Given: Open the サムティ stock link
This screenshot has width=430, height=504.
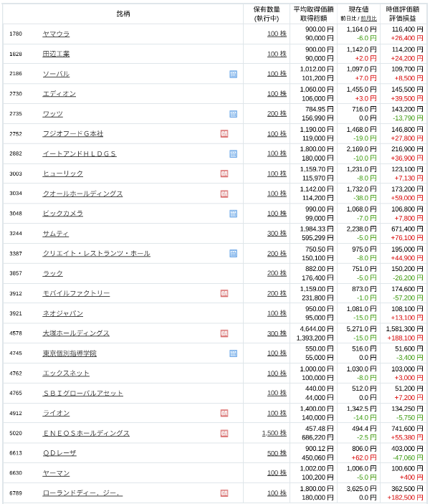Looking at the screenshot, I should pos(56,234).
